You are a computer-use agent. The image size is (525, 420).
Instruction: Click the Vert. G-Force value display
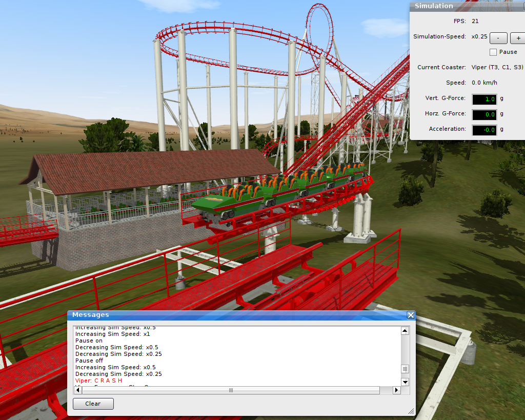click(x=484, y=99)
